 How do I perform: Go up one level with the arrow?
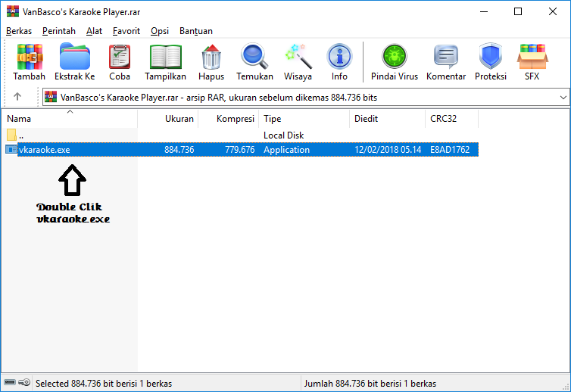17,97
